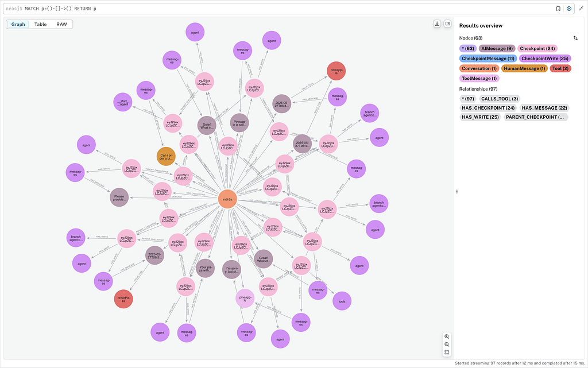Filter by the AIMessage (9) label
Viewport: 588px width, 368px height.
pyautogui.click(x=497, y=49)
